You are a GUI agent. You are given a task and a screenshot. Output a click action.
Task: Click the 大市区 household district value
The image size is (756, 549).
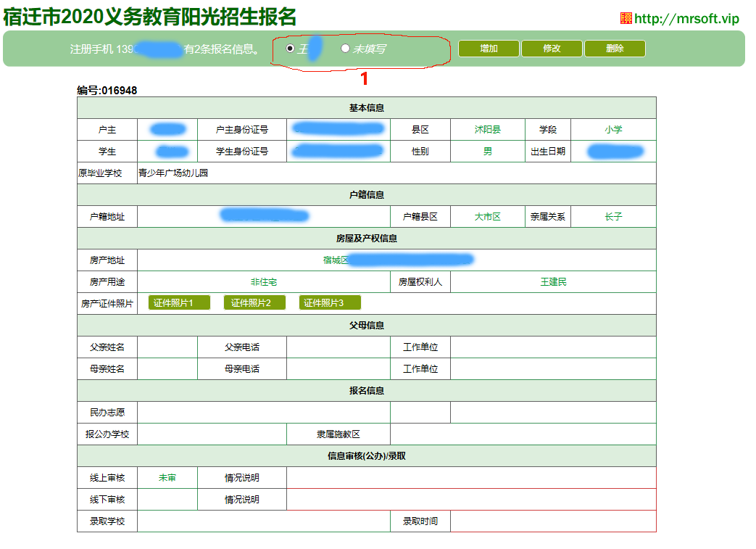[x=487, y=217]
